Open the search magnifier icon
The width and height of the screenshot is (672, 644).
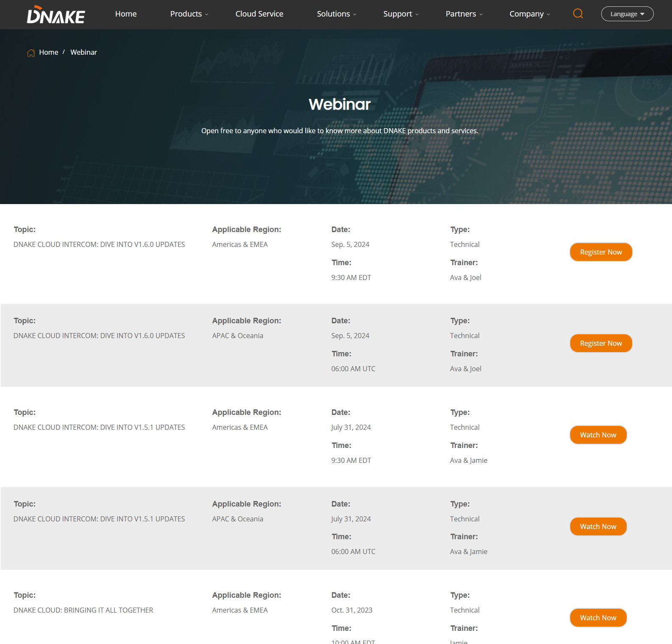click(578, 14)
